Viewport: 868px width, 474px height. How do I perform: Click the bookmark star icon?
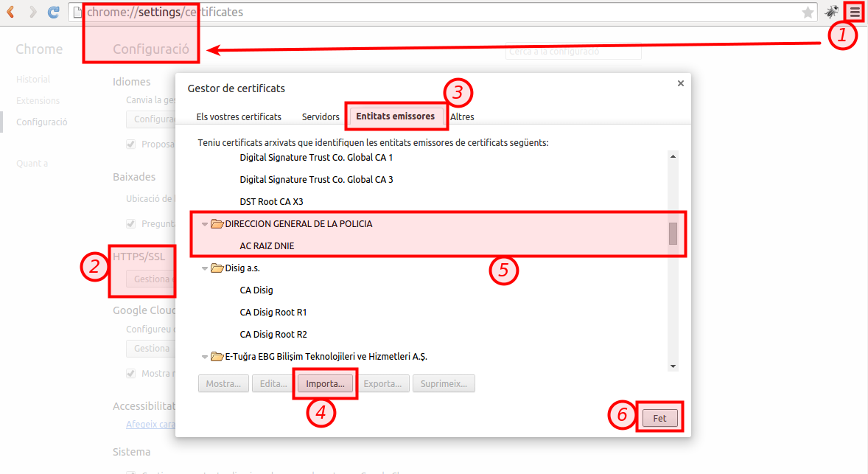click(x=808, y=12)
